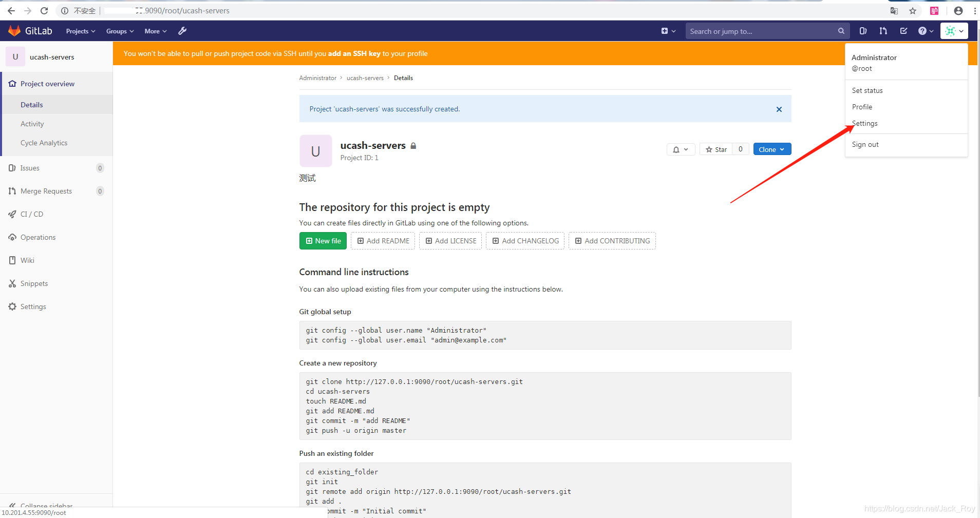The width and height of the screenshot is (980, 518).
Task: Open the Issues icon in top navbar
Action: (x=863, y=31)
